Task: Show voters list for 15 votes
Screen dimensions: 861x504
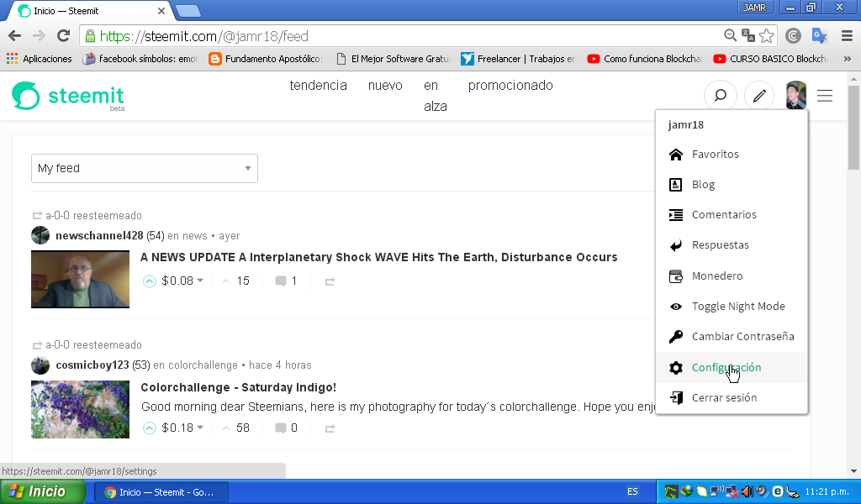Action: pos(236,281)
